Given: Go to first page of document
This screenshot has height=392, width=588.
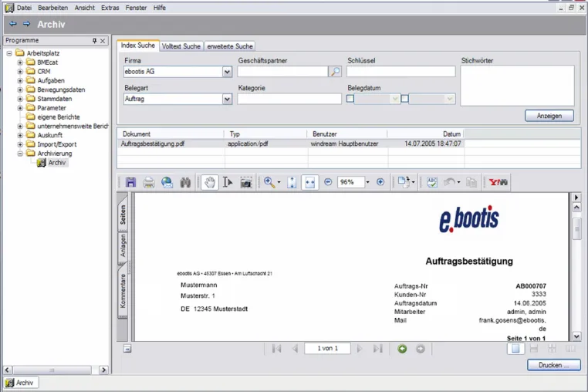Looking at the screenshot, I should tap(277, 349).
